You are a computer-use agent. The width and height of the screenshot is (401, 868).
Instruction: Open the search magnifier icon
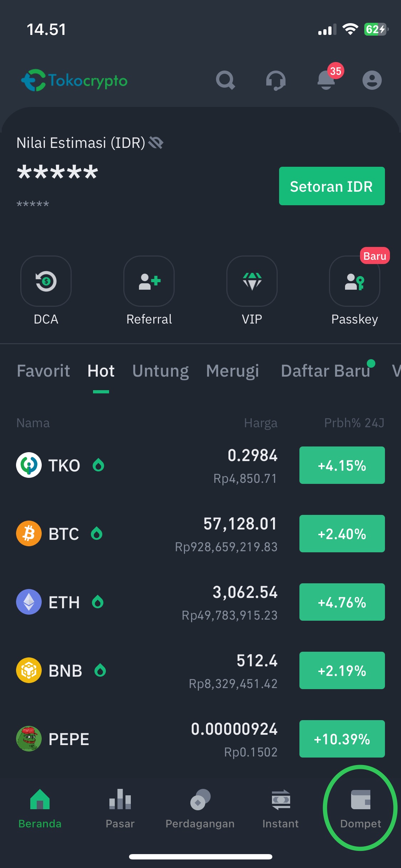point(225,80)
